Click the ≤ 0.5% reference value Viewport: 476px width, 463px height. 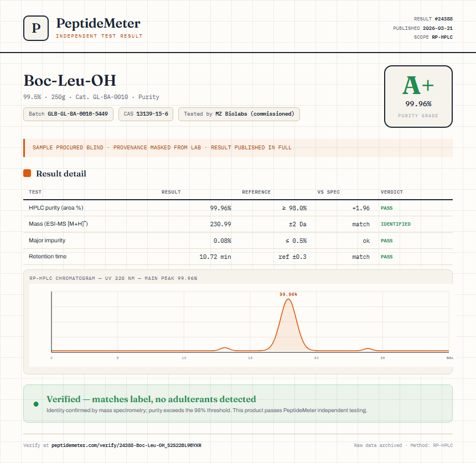296,241
